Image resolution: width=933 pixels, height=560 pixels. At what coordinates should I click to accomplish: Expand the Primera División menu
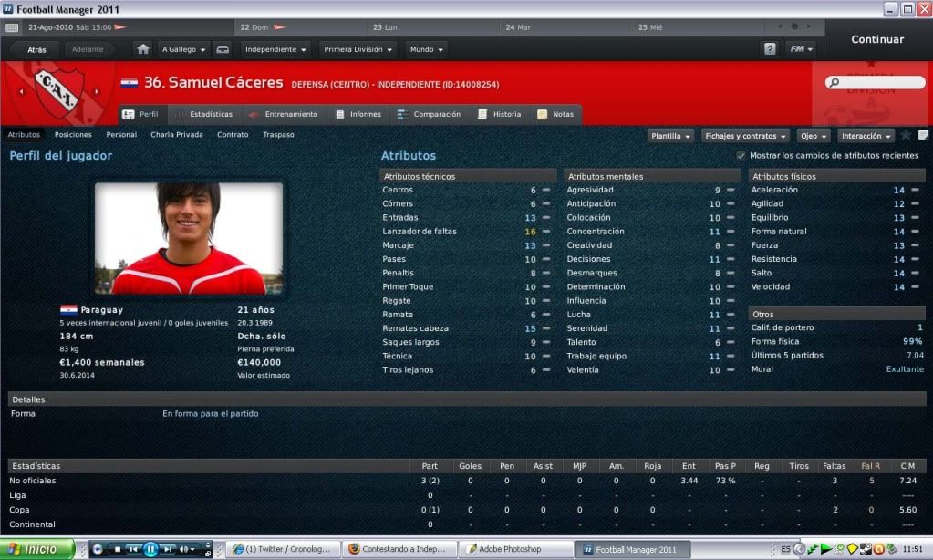358,49
